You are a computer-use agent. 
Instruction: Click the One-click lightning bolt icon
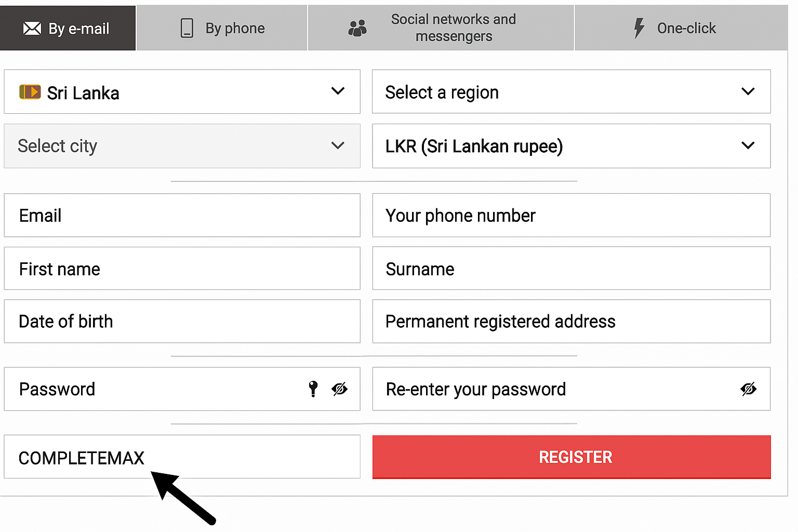639,28
